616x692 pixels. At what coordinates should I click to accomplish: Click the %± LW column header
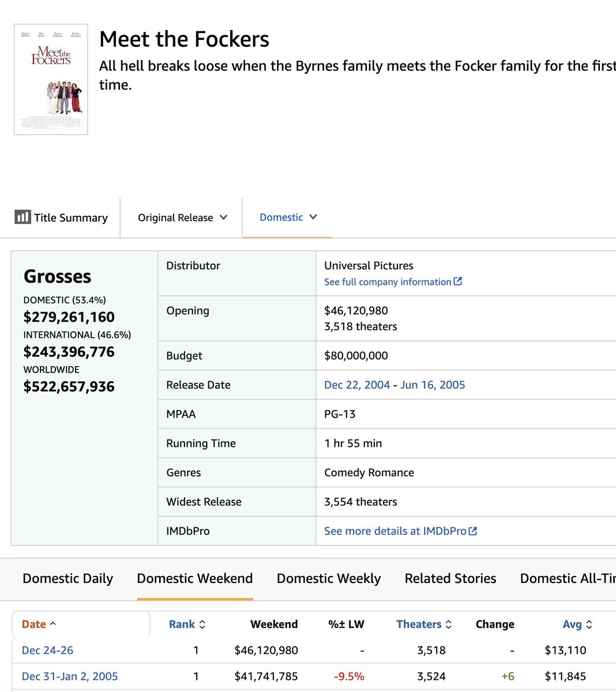(x=346, y=624)
